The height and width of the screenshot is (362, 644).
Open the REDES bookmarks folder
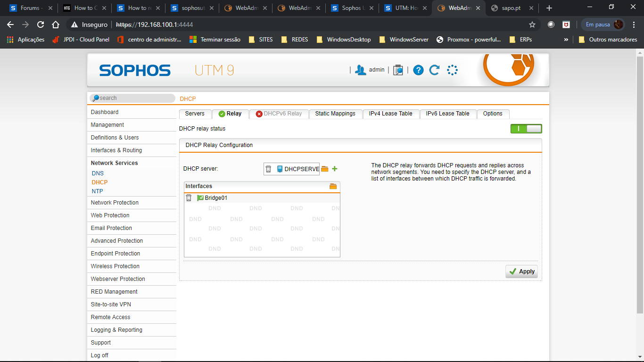coord(295,40)
